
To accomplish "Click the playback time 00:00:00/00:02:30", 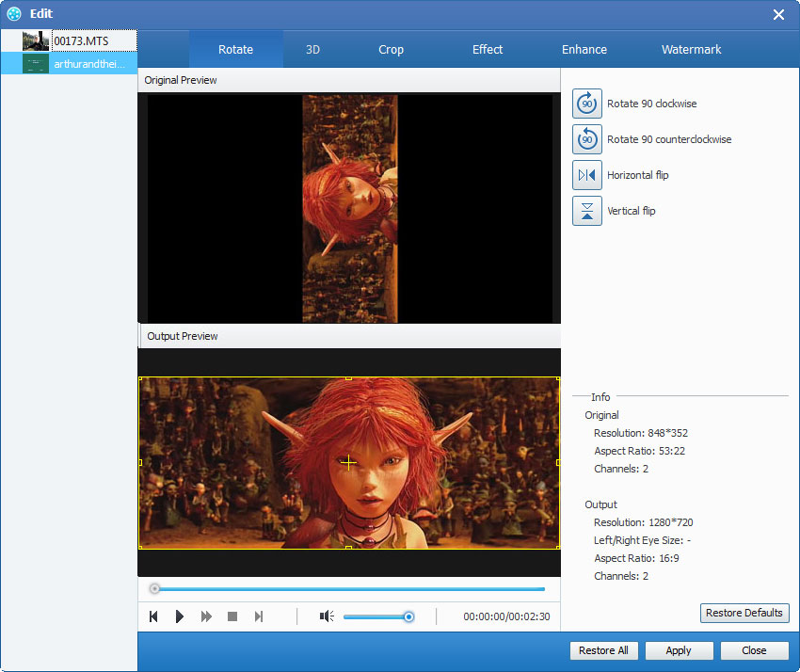I will coord(506,616).
